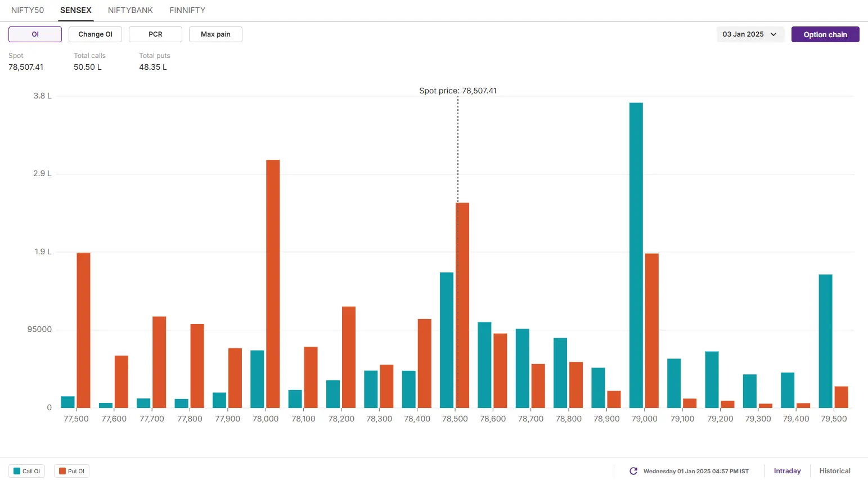The width and height of the screenshot is (868, 480).
Task: Click the 79,000 put OI bar
Action: (x=652, y=331)
